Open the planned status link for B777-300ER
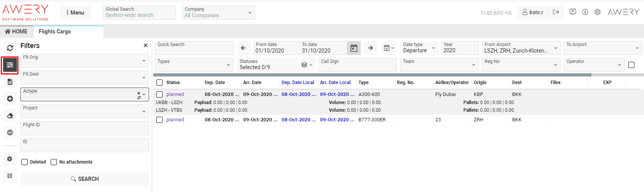Viewport: 644px width, 192px height. [175, 120]
